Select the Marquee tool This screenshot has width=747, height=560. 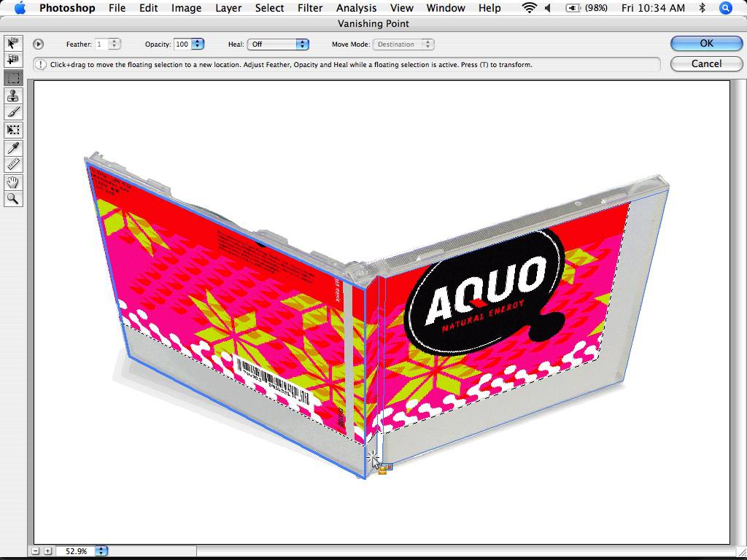click(x=13, y=78)
